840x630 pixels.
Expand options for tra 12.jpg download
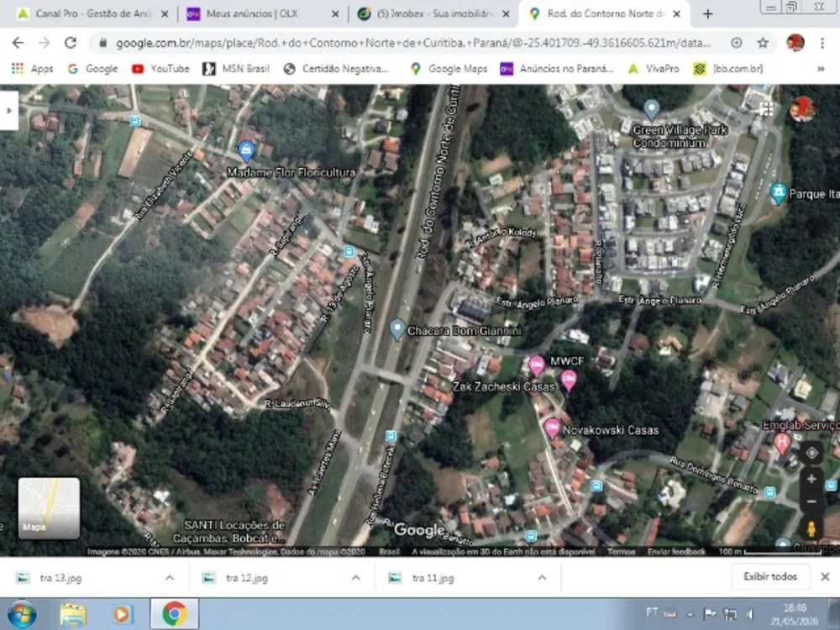(x=355, y=578)
